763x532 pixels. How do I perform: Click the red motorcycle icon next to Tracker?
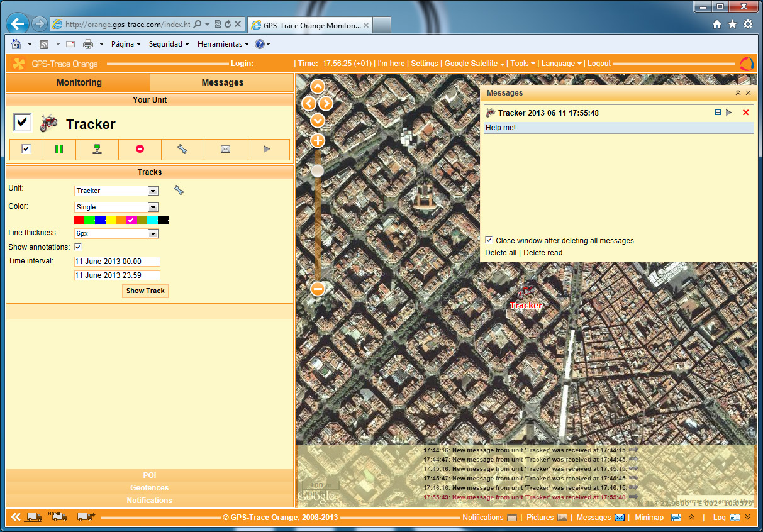pos(49,123)
